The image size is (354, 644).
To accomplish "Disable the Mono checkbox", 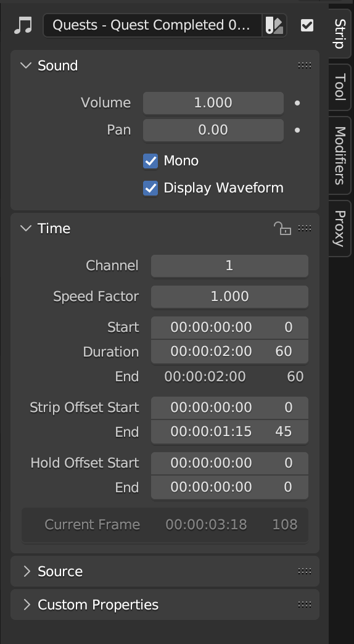I will coord(150,160).
